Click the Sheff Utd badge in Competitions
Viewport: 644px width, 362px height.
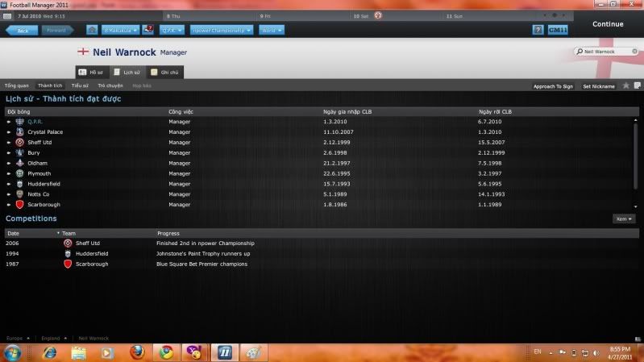point(68,243)
